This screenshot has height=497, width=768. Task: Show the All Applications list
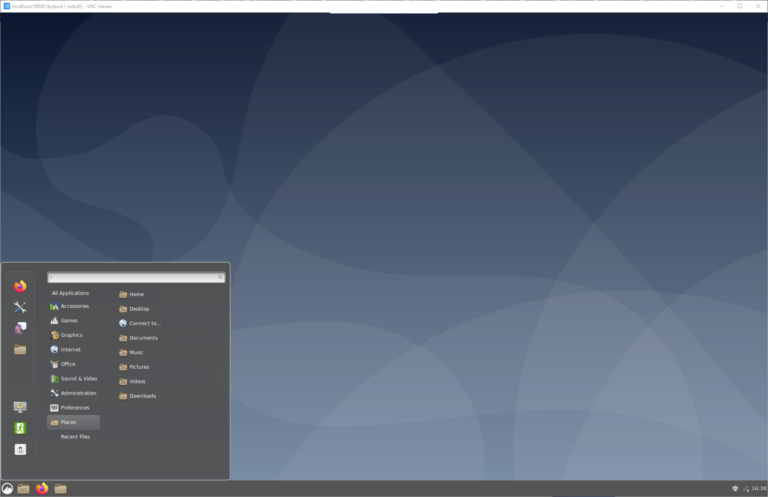tap(70, 293)
